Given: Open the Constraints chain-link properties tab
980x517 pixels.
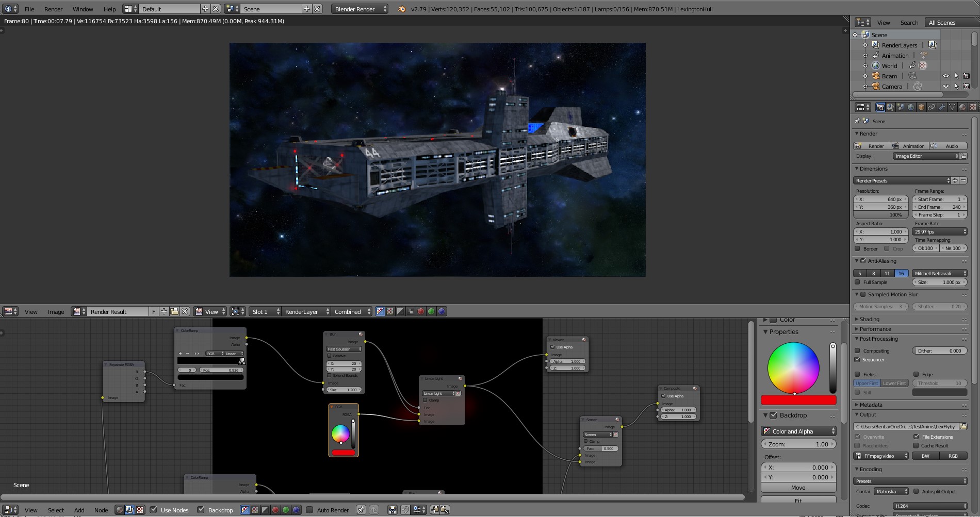Looking at the screenshot, I should click(x=932, y=107).
